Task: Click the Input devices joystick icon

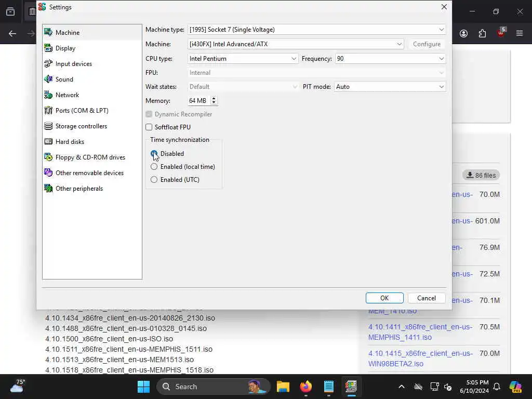Action: (48, 64)
